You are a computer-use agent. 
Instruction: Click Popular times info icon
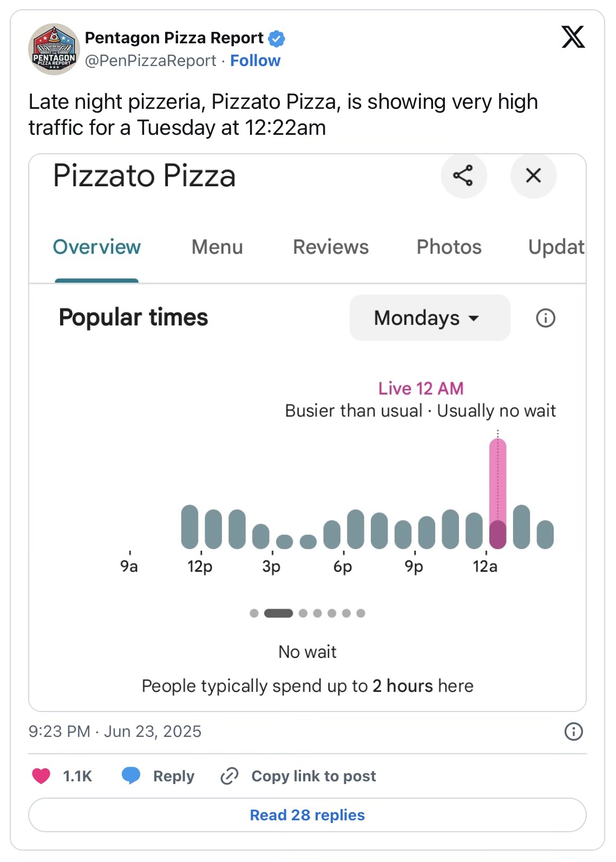pos(545,318)
